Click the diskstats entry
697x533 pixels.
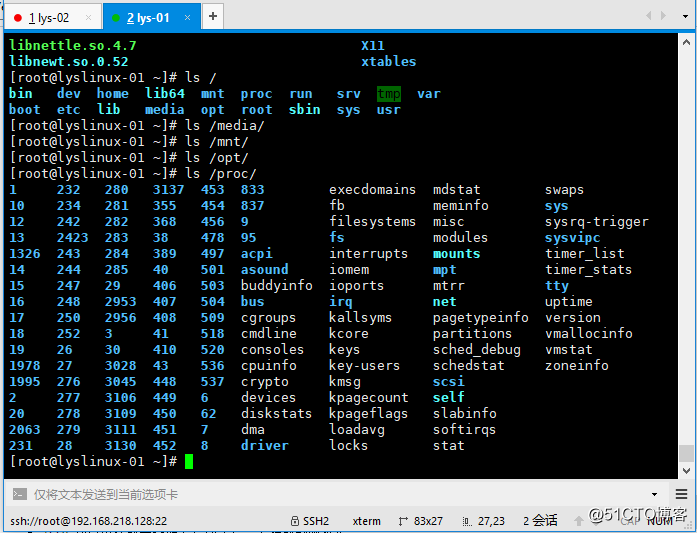276,413
